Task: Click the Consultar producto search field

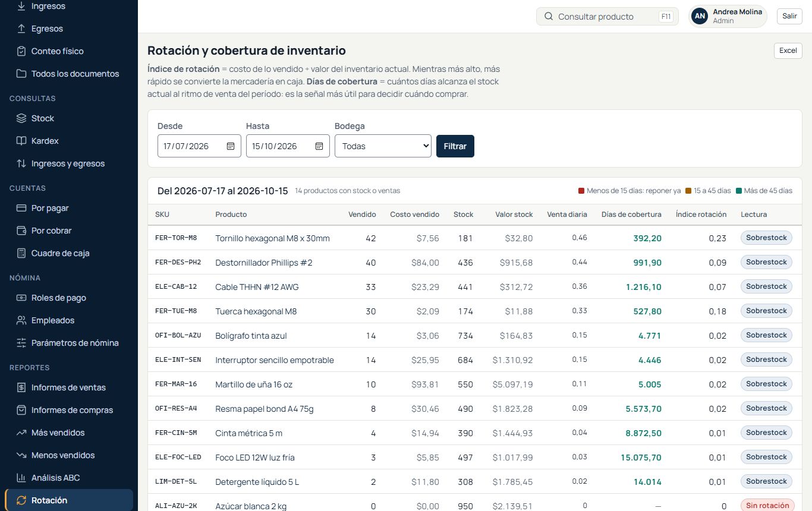Action: pos(608,17)
